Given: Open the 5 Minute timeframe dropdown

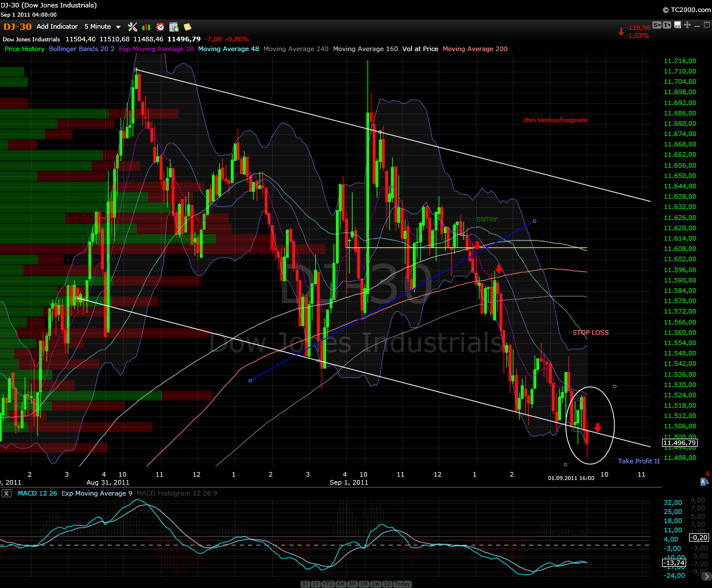Looking at the screenshot, I should coord(102,26).
